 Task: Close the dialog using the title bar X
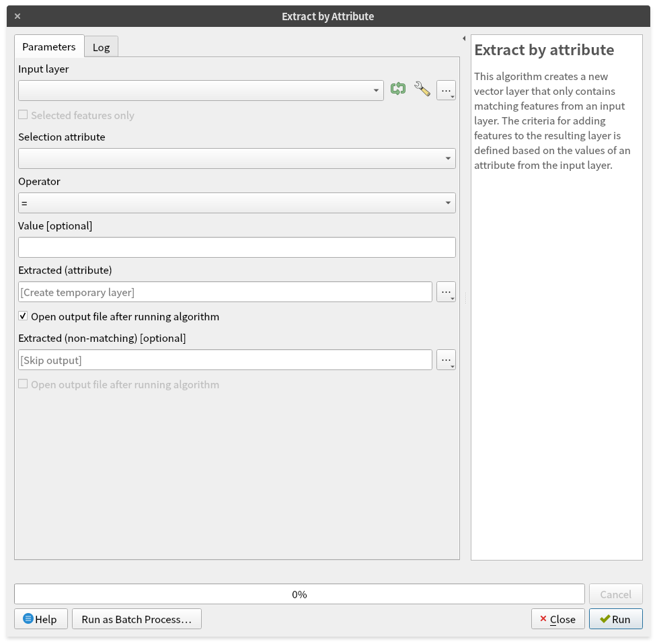(x=17, y=16)
